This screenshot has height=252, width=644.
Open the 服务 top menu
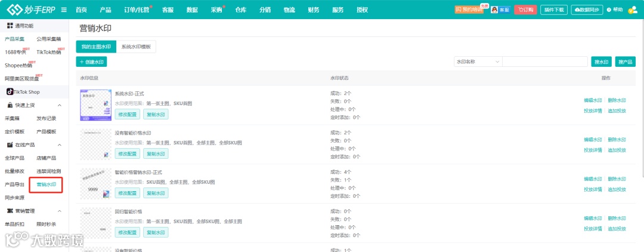(x=338, y=10)
